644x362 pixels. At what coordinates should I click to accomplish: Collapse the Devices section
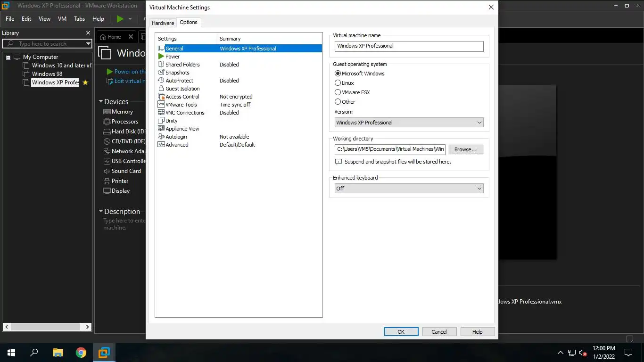(101, 101)
